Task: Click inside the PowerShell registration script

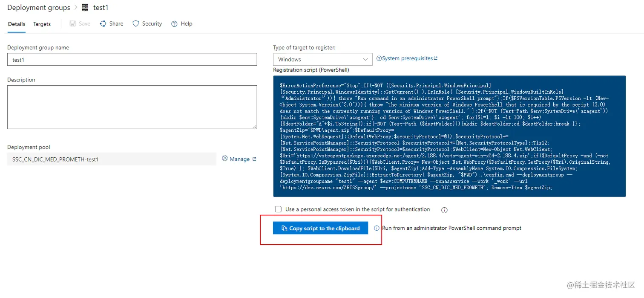Action: point(449,136)
